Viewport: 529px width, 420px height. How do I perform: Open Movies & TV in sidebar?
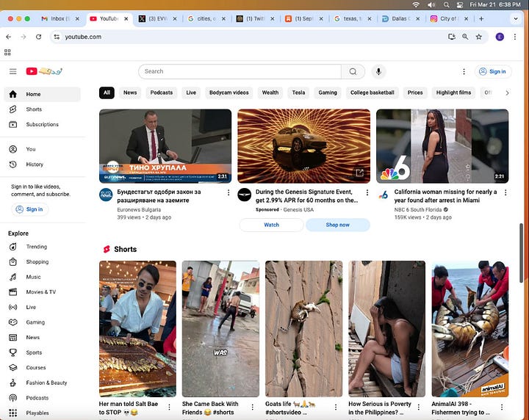[x=42, y=292]
